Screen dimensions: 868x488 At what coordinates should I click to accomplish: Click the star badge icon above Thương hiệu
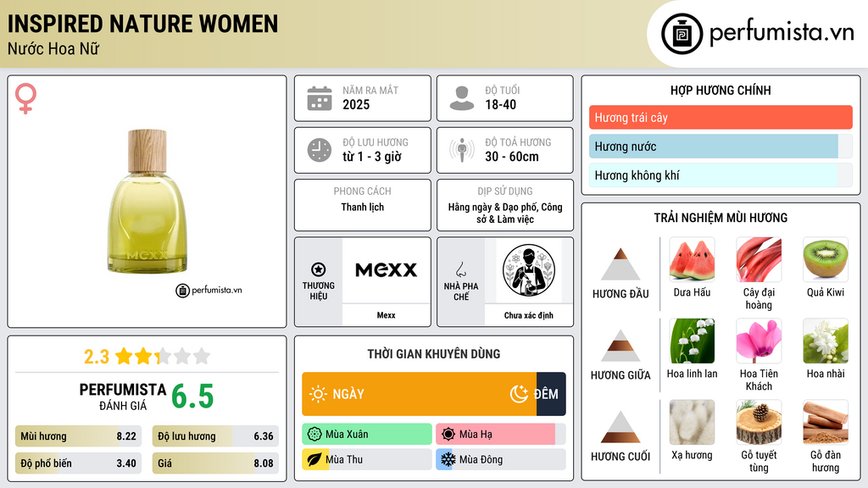point(319,269)
